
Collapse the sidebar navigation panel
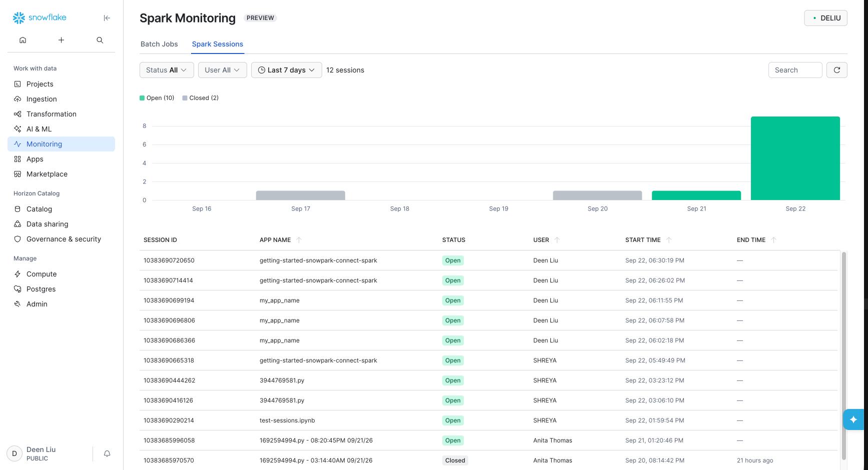coord(107,18)
